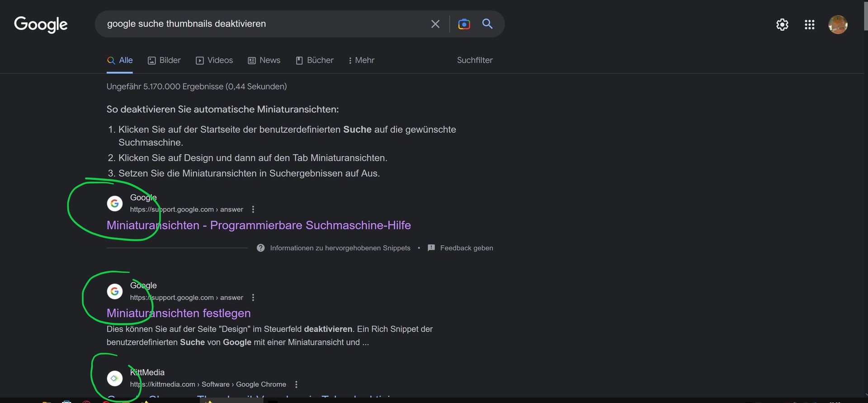
Task: Click the Google logo
Action: (41, 24)
